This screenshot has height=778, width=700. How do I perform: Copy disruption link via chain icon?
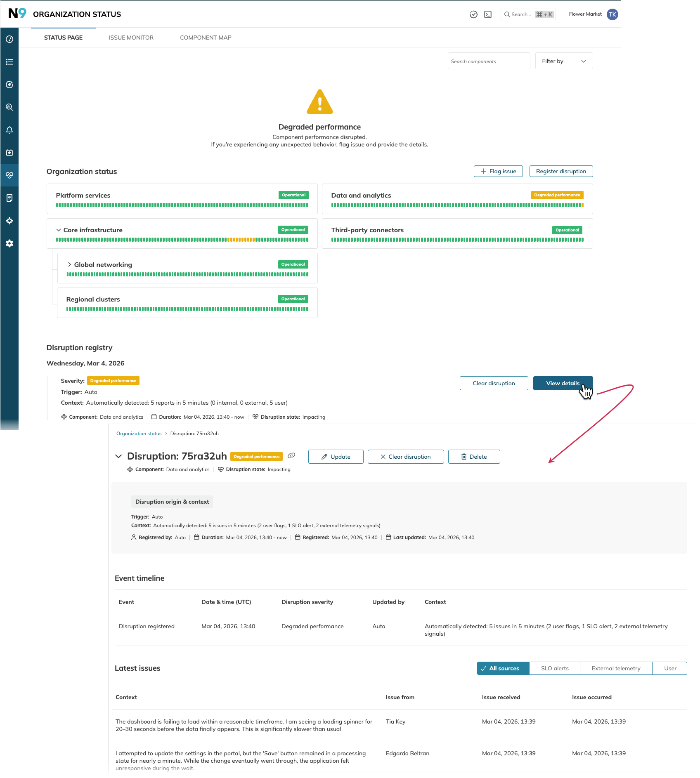(x=291, y=456)
